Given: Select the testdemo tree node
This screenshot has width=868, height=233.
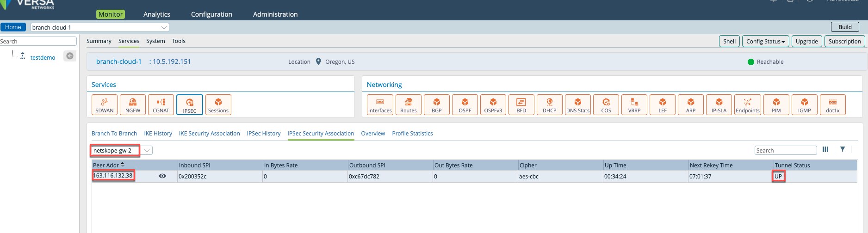Looking at the screenshot, I should coord(43,58).
